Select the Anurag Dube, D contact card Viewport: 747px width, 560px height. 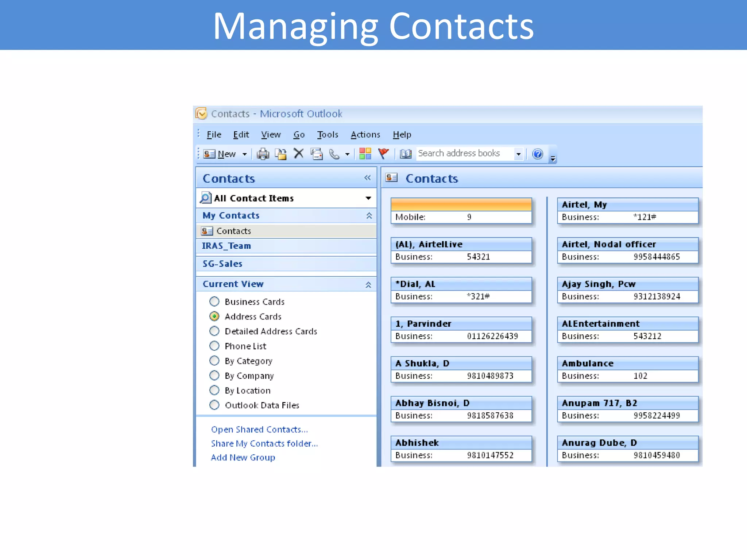(x=628, y=449)
